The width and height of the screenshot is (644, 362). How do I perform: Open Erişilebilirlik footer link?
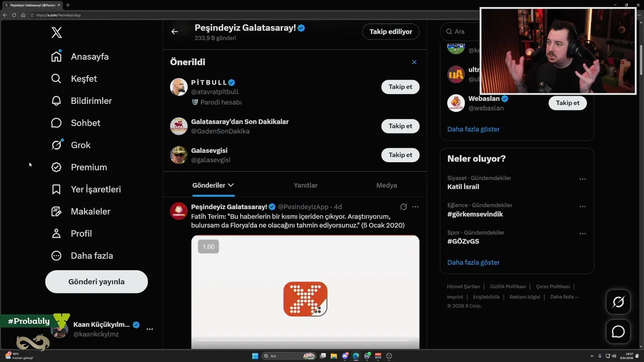pos(486,297)
